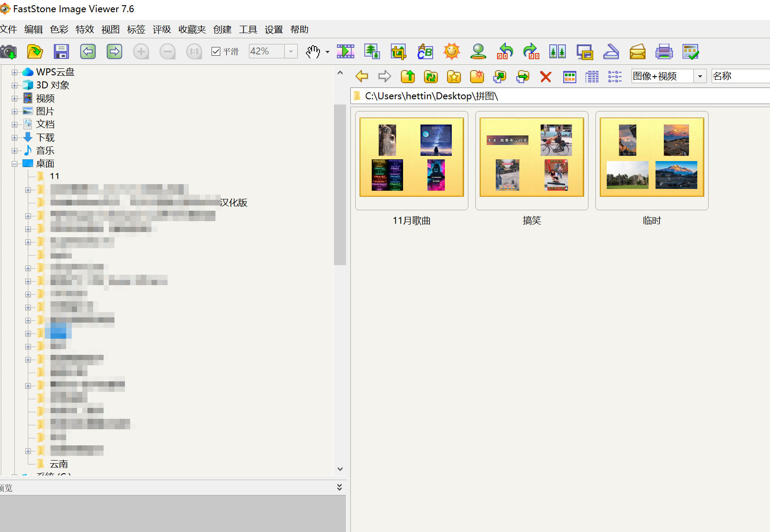Screen dimensions: 770x532
Task: Switch to list view
Action: point(615,77)
